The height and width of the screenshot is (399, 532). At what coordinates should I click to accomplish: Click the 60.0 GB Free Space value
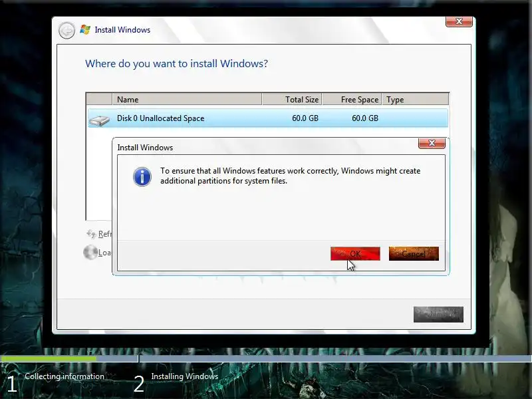click(364, 118)
